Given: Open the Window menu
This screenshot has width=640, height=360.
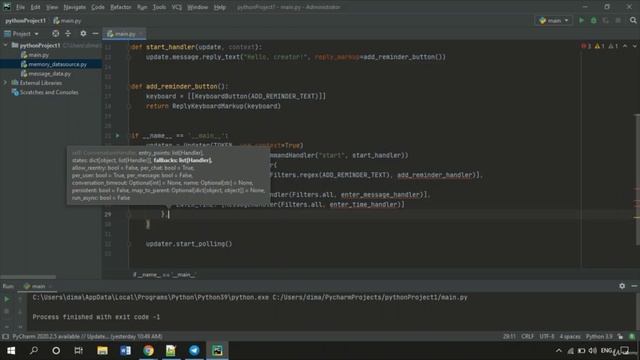Looking at the screenshot, I should [x=198, y=7].
